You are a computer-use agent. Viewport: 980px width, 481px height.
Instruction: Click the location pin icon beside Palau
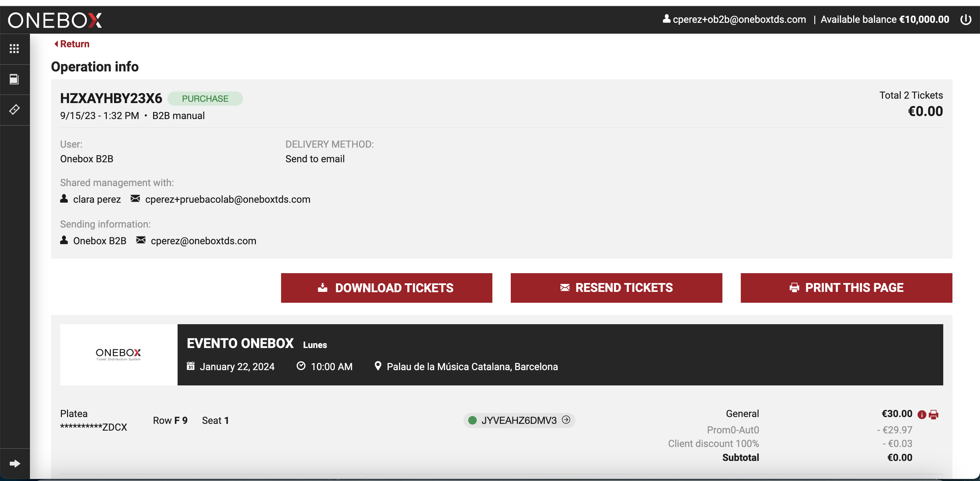coord(378,366)
